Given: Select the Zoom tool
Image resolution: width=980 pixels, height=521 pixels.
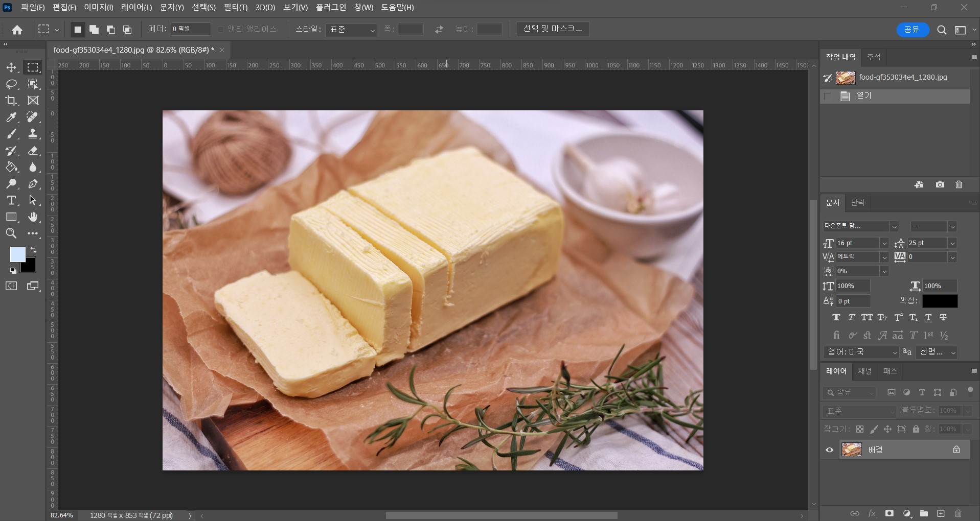Looking at the screenshot, I should point(11,233).
